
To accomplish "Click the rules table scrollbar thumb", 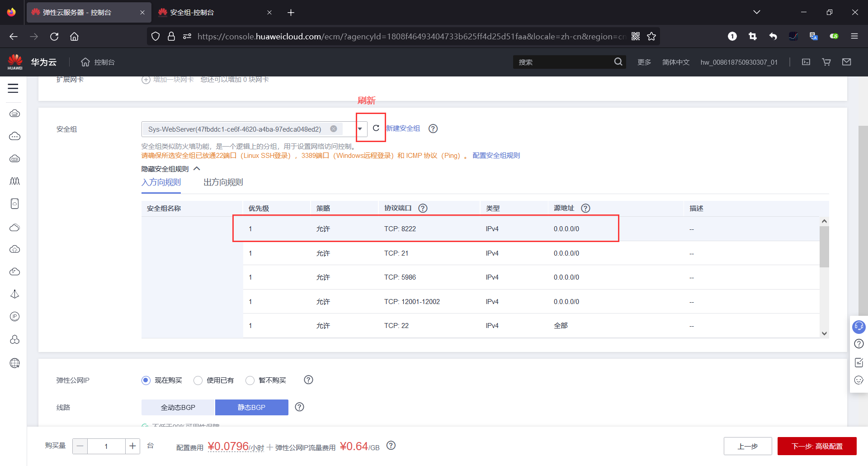I will 824,247.
